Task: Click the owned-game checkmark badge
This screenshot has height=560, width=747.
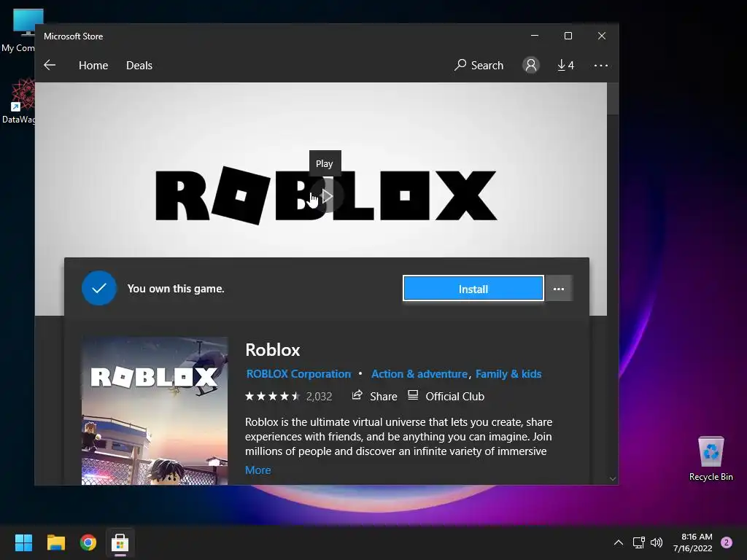Action: [x=99, y=288]
